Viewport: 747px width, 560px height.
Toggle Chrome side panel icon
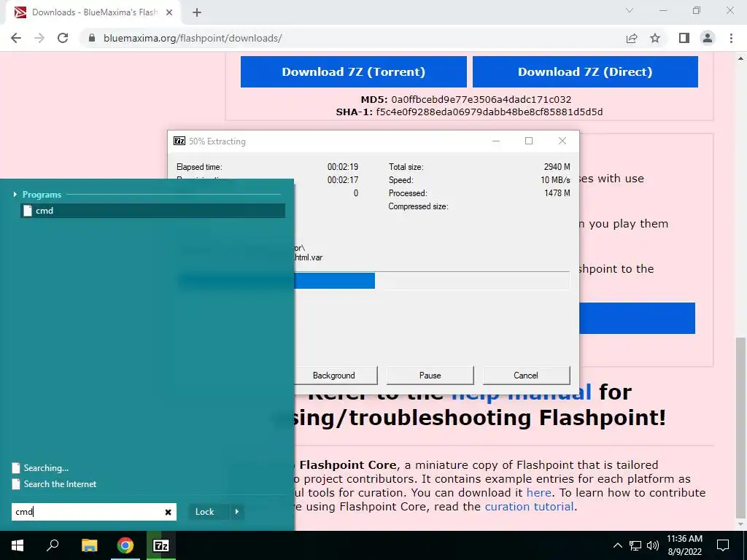684,38
